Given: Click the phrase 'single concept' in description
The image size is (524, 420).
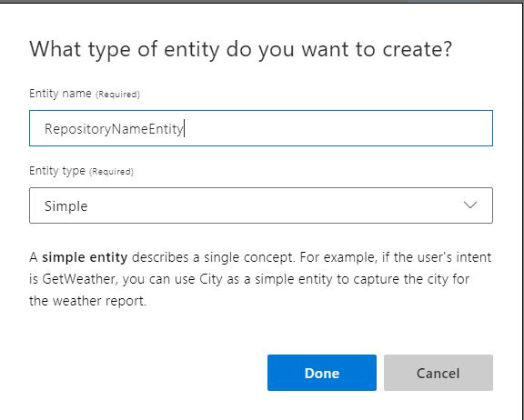Looking at the screenshot, I should point(249,257).
